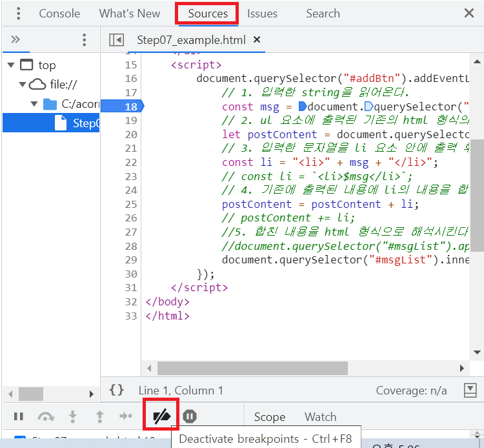Image resolution: width=484 pixels, height=448 pixels.
Task: Hide the navigator sidebar panel
Action: pyautogui.click(x=116, y=40)
